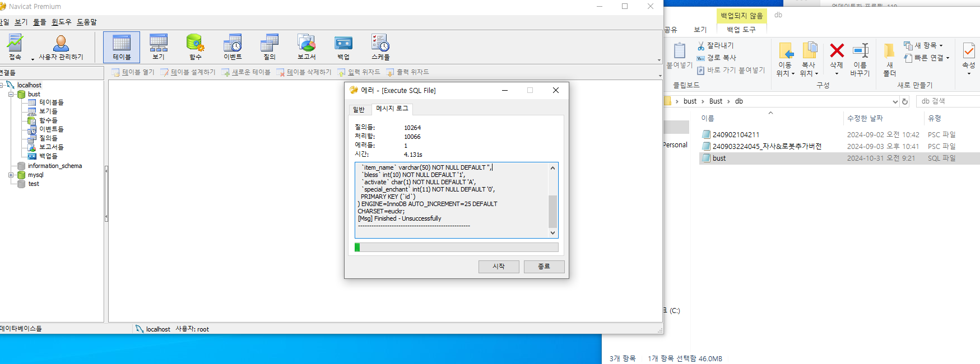Select 백업들 under bust database
This screenshot has height=364, width=980.
pos(48,156)
